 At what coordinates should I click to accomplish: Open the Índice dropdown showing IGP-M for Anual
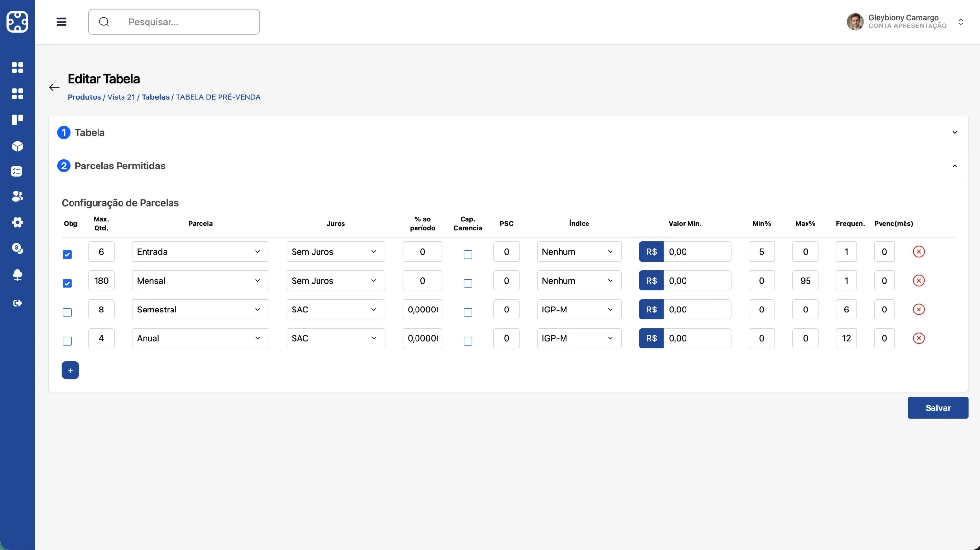pyautogui.click(x=579, y=338)
